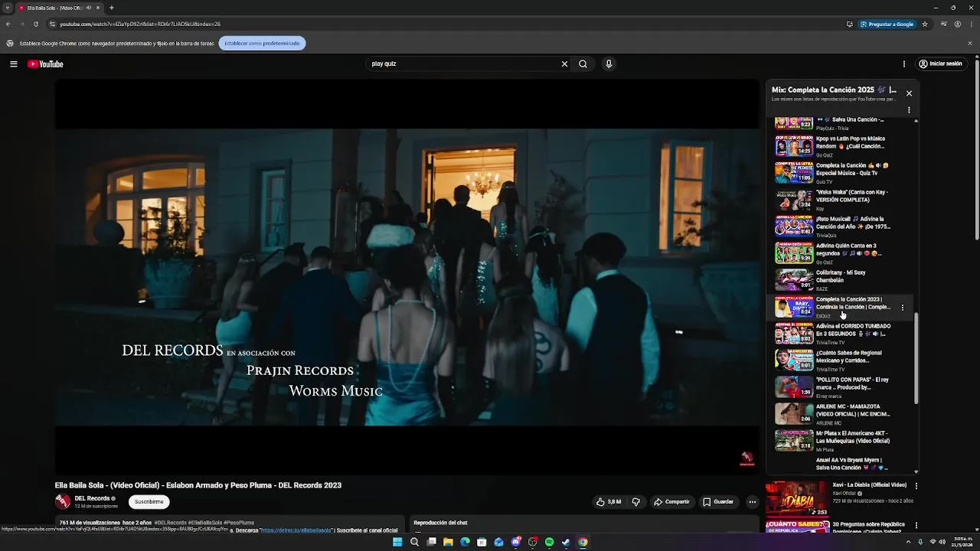
Task: Click the playlist scroll-down arrow
Action: click(x=916, y=471)
